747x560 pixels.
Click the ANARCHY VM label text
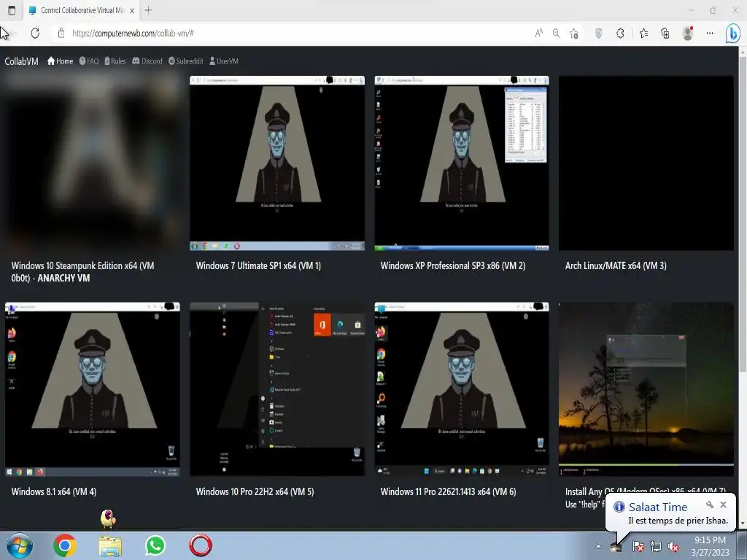point(64,278)
